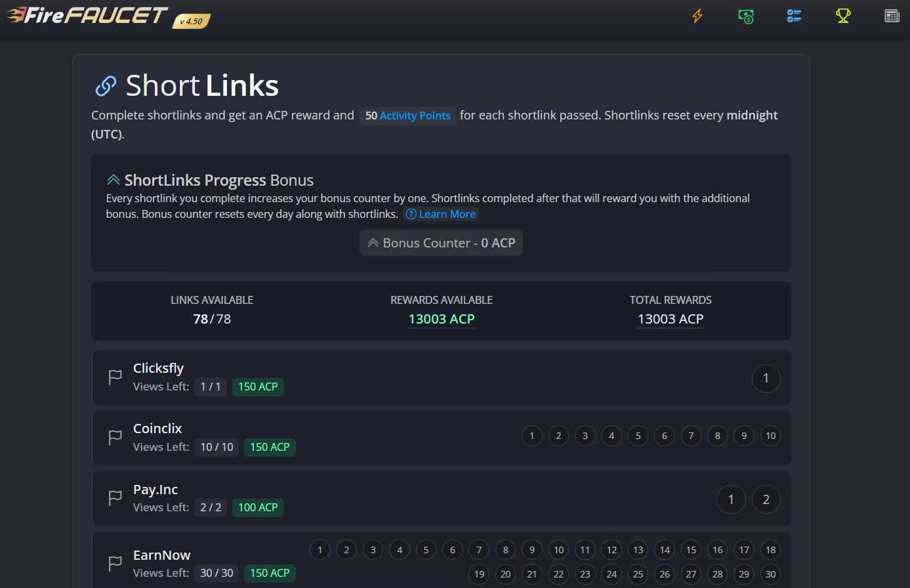Click the EarnNow 30 / 30 views badge
The image size is (910, 588).
tap(217, 573)
